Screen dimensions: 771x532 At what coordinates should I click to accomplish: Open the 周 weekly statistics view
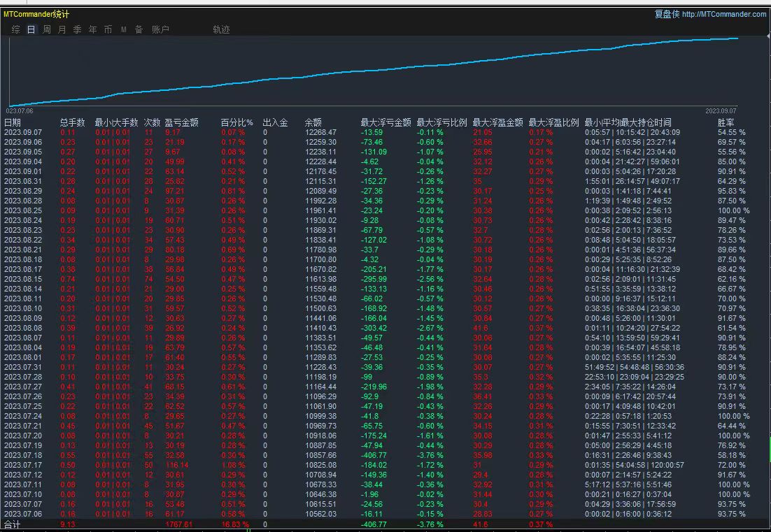pyautogui.click(x=46, y=29)
